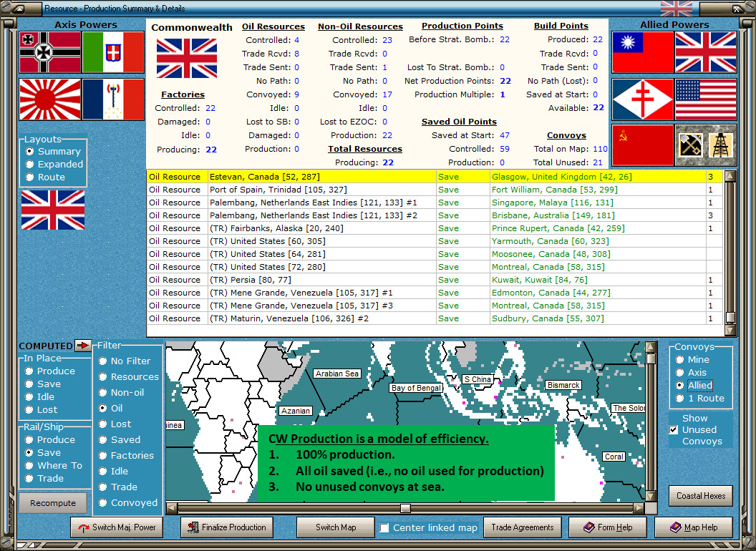Click the oil derrick icon
The image size is (756, 551).
(721, 145)
